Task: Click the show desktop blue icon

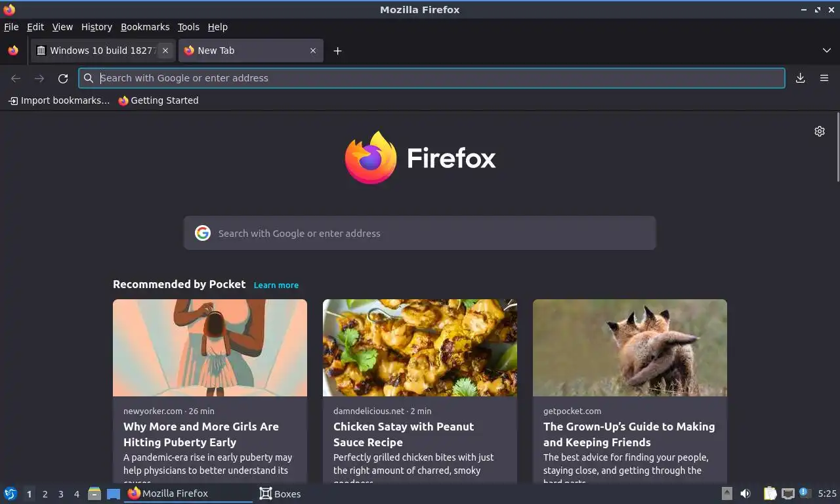Action: coord(114,493)
